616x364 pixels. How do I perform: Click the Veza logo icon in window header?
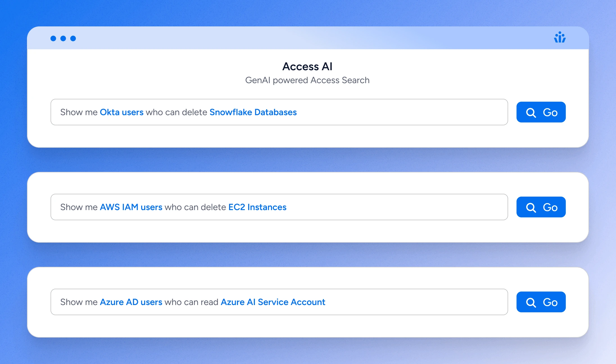(560, 37)
